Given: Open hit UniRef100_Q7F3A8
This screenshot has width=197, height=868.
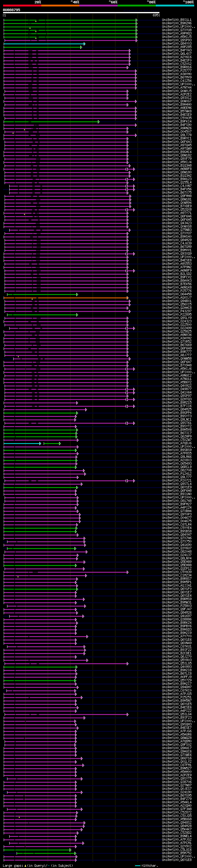Looking at the screenshot, I should point(177,809).
